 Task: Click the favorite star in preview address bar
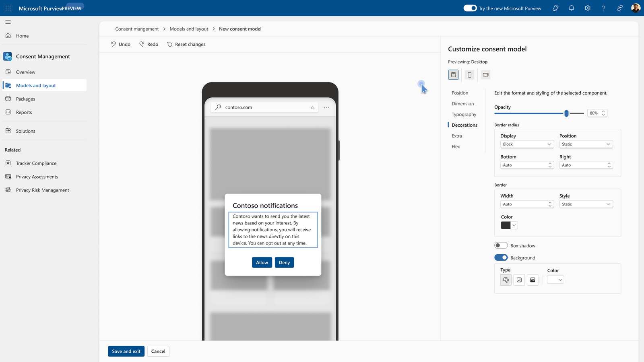point(312,107)
